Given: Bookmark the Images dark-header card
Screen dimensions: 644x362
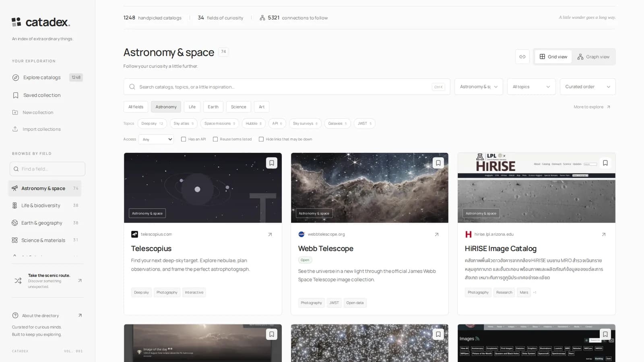Looking at the screenshot, I should [x=605, y=334].
